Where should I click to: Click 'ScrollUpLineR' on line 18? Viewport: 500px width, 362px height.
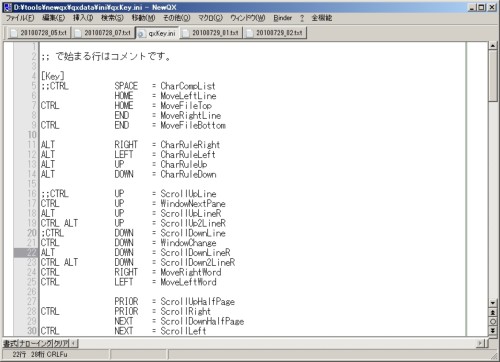[191, 213]
